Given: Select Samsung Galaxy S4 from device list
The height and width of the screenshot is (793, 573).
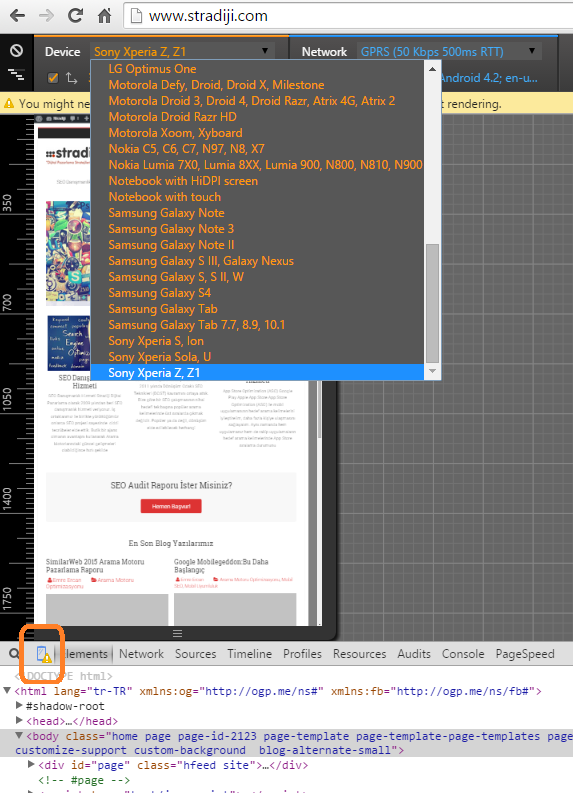Looking at the screenshot, I should click(159, 293).
